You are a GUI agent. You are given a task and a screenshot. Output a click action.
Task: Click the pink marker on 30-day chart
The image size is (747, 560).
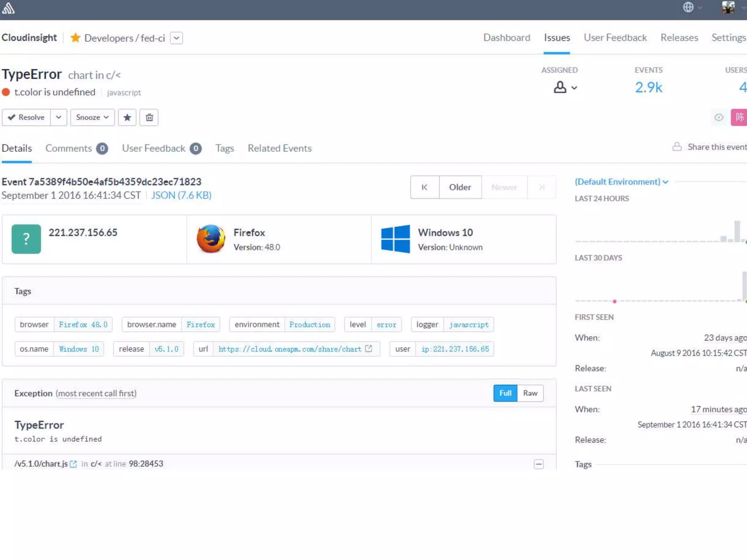615,302
